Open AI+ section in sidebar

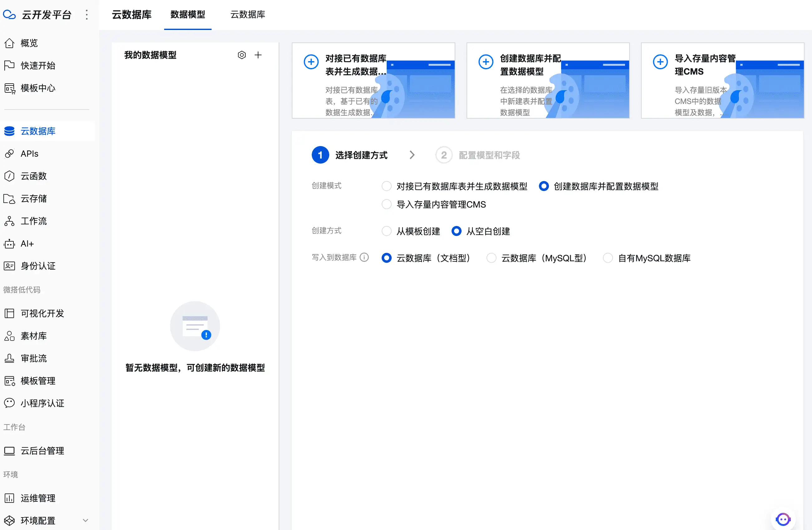click(x=27, y=244)
